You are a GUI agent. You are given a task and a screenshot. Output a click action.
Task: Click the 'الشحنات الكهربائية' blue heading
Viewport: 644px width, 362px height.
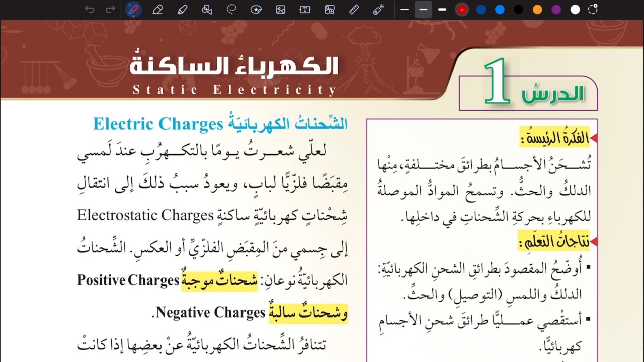coord(287,123)
